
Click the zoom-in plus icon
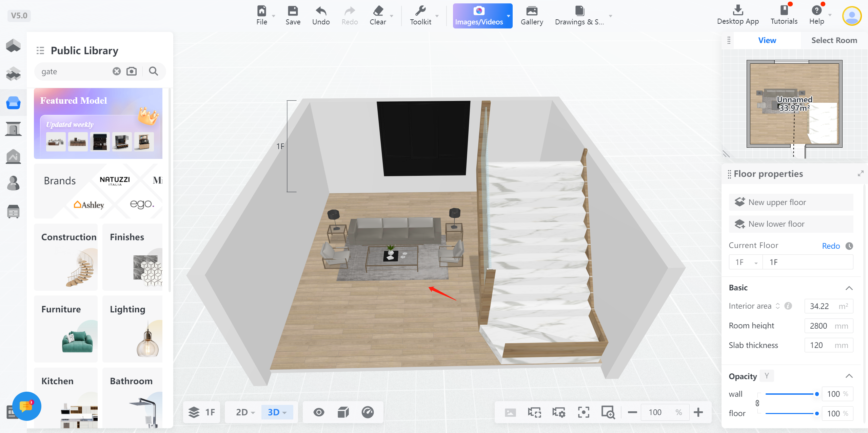point(698,412)
